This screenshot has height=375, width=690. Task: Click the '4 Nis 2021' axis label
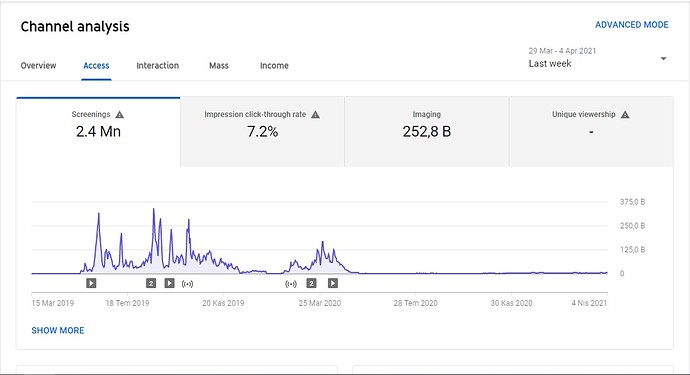(x=589, y=303)
